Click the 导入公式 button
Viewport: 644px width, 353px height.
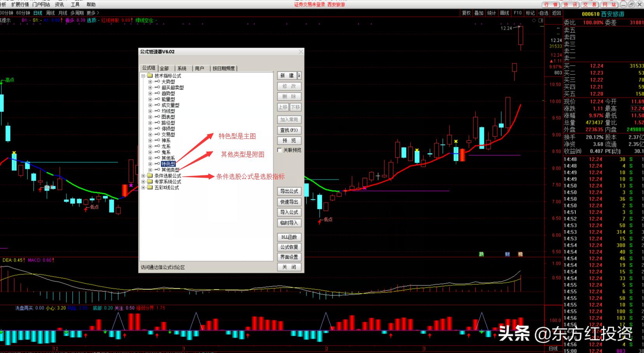(x=289, y=212)
